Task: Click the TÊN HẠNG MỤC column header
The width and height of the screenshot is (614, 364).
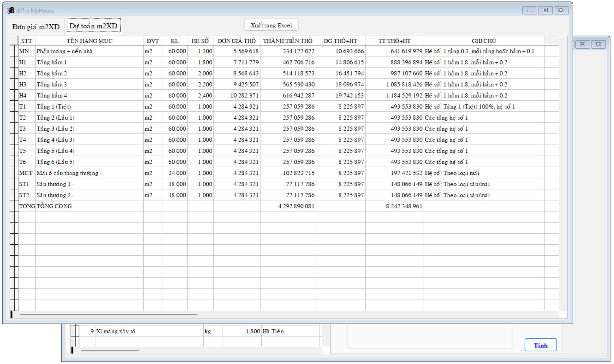Action: tap(89, 41)
